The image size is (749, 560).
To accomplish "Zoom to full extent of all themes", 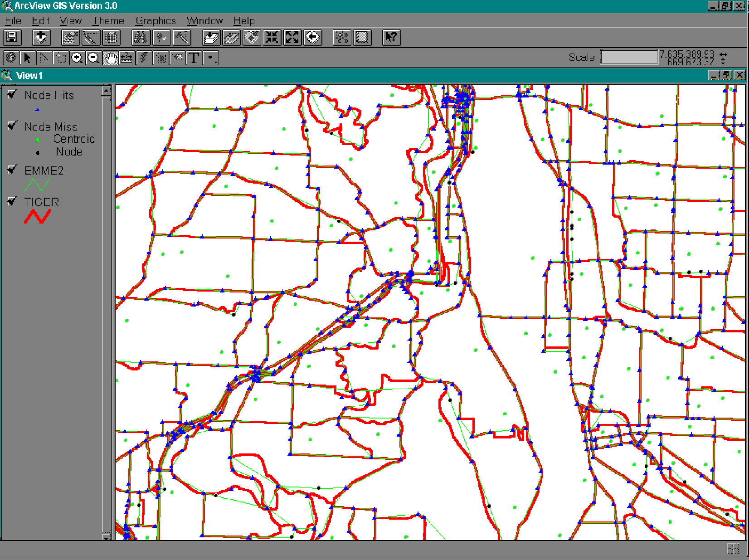I will [x=211, y=37].
